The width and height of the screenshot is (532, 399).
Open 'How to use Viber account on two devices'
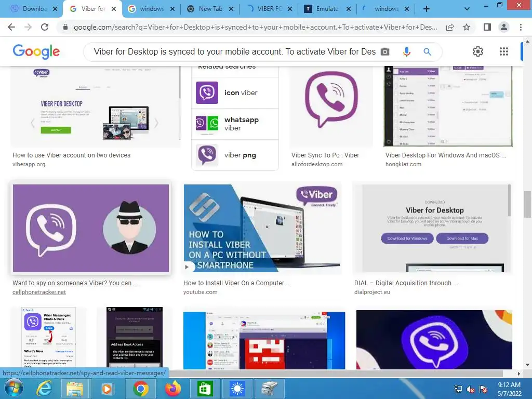click(x=71, y=155)
